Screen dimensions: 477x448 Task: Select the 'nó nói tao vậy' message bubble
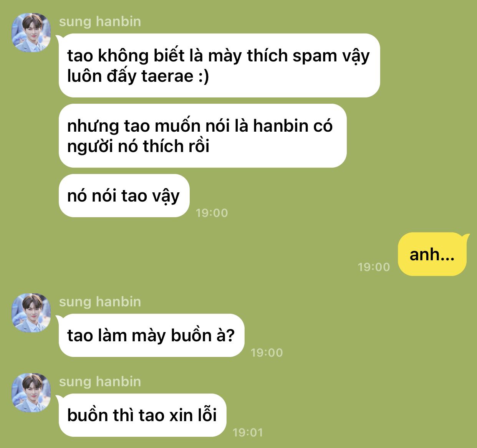click(x=124, y=196)
